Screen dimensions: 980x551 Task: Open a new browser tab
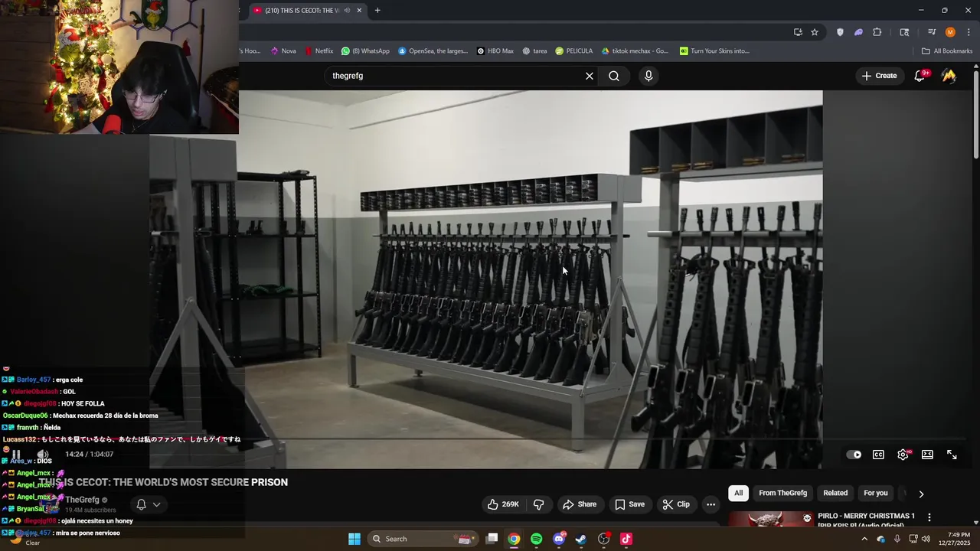point(377,11)
